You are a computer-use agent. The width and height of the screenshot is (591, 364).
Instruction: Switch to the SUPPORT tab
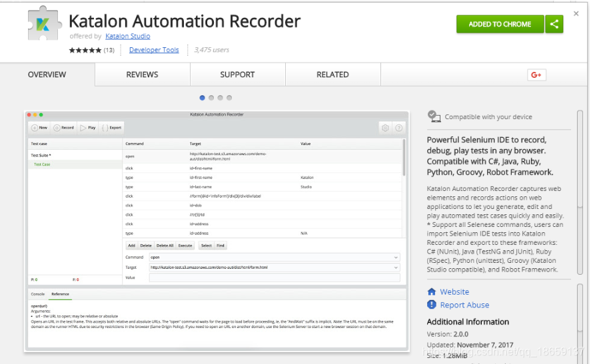(x=237, y=75)
